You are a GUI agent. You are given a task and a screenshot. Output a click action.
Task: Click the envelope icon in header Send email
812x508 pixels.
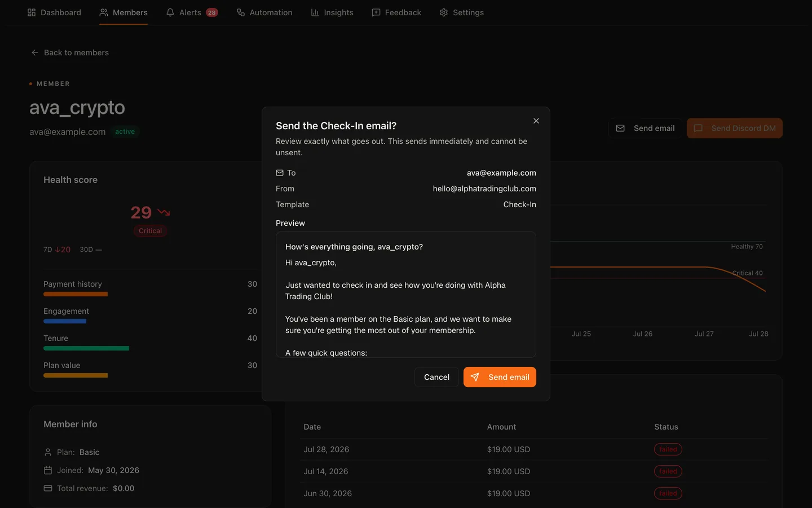click(620, 128)
